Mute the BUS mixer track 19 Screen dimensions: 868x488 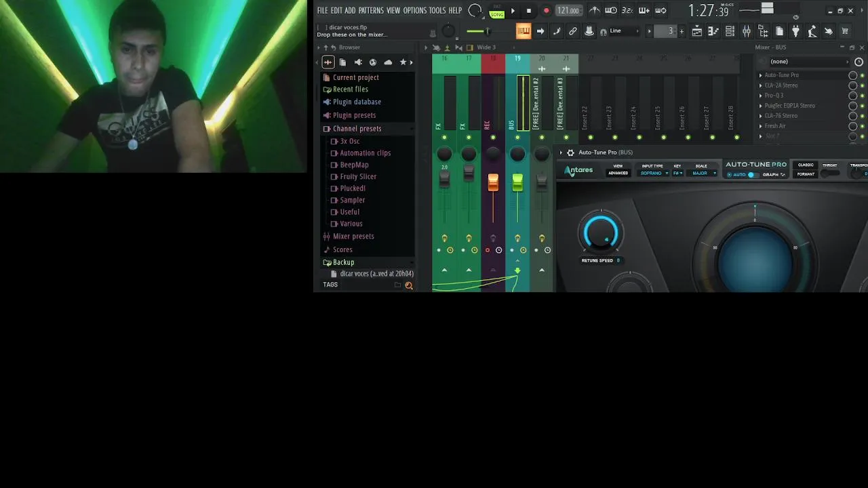(517, 138)
